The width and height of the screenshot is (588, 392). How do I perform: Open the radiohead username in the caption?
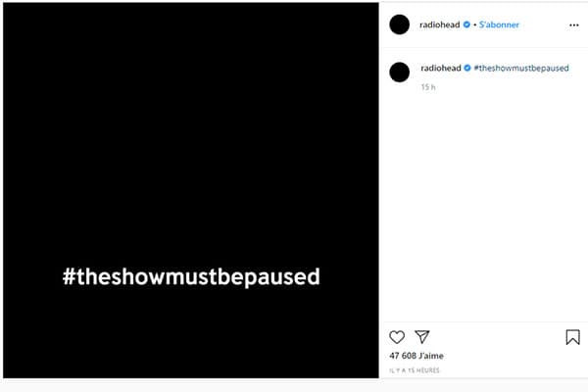441,68
